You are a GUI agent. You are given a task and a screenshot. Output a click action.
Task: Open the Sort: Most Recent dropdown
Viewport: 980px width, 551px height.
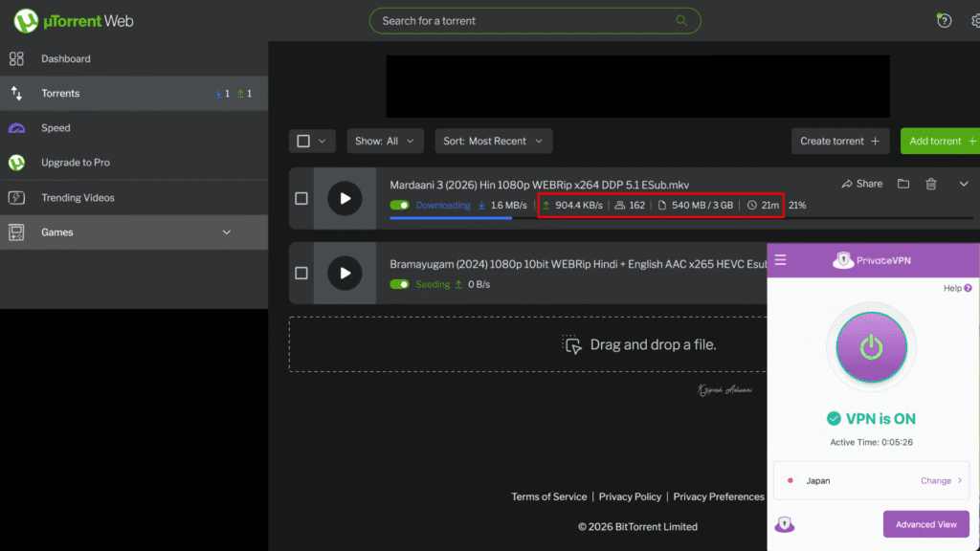(x=493, y=142)
